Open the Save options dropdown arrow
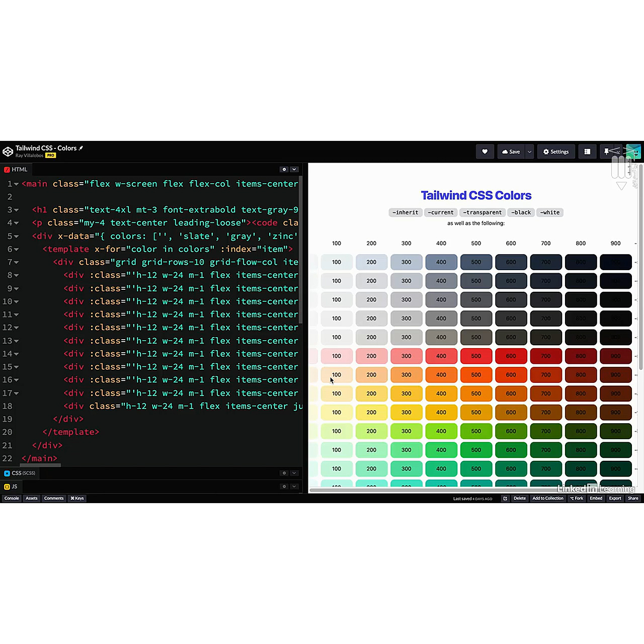The image size is (644, 644). point(529,151)
